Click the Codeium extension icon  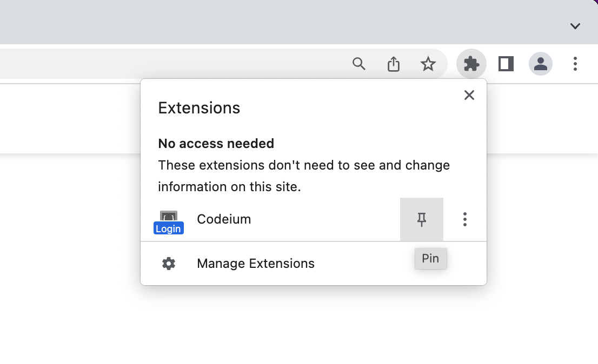168,215
